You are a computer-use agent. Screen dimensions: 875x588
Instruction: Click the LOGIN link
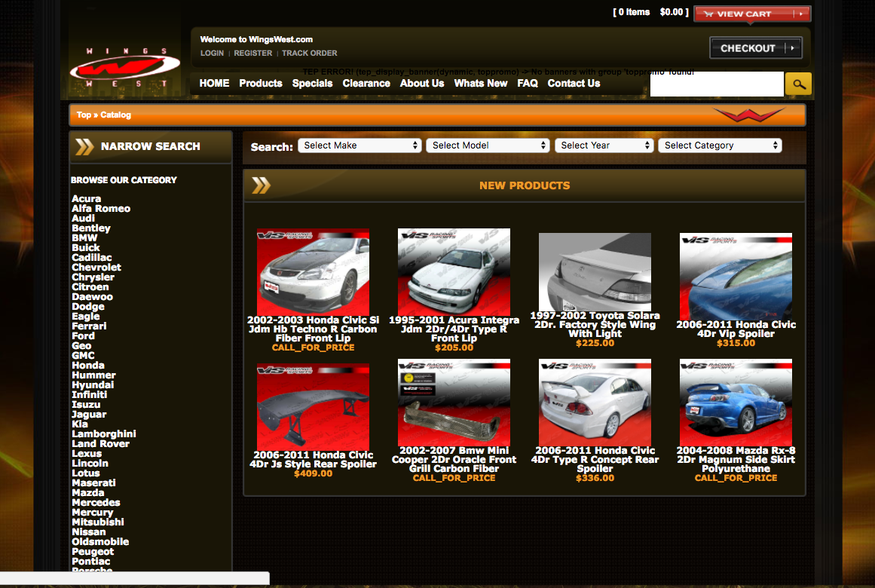(212, 53)
